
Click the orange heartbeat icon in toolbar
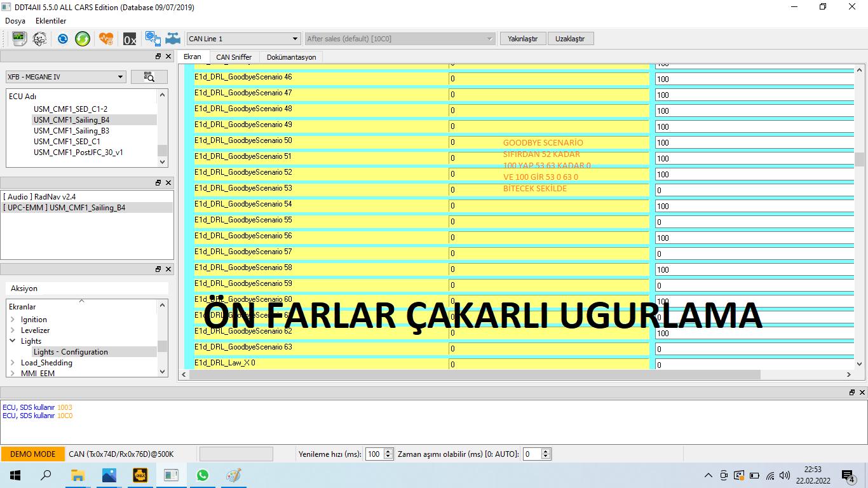click(x=106, y=39)
